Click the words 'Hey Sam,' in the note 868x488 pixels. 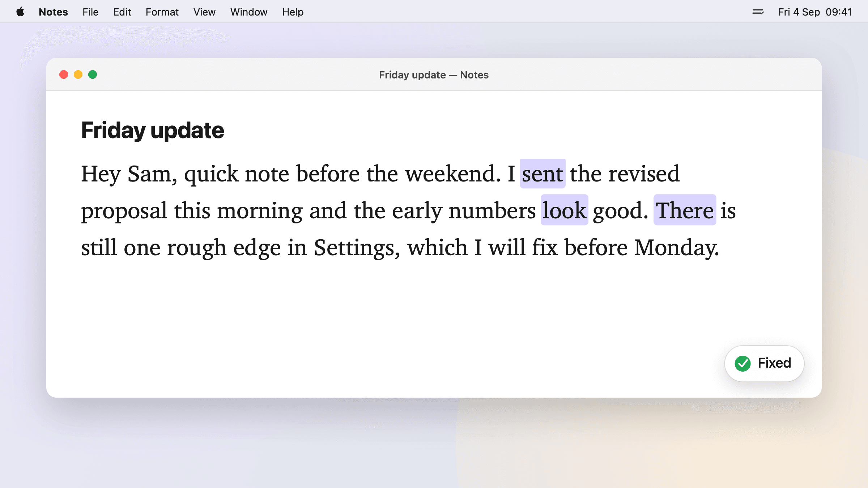tap(129, 174)
